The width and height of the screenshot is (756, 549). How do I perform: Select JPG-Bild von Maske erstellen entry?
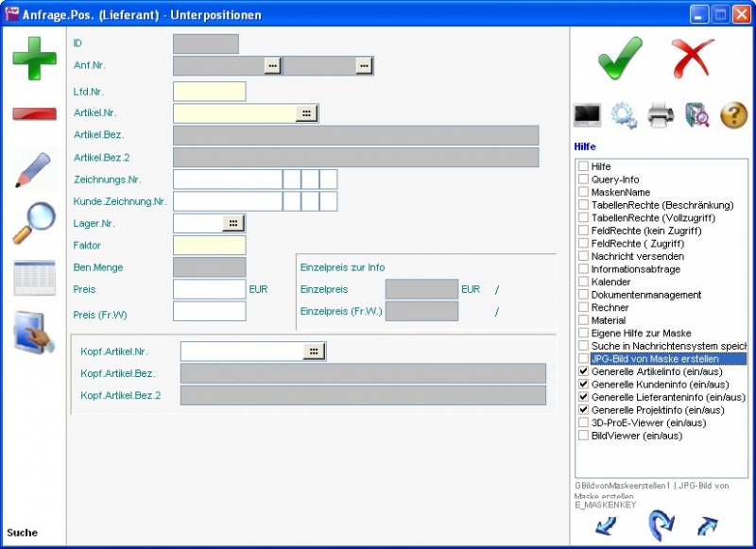coord(654,359)
